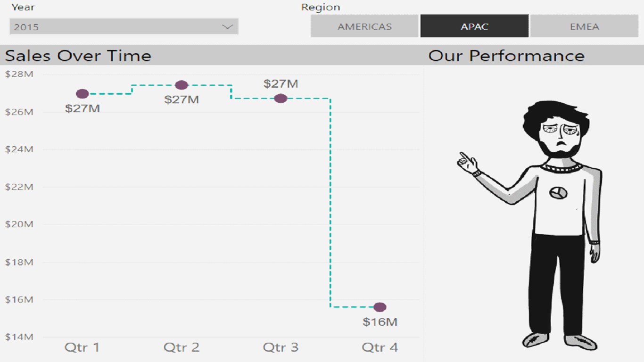Screen dimensions: 644x362
Task: Click the Qtr 3 data point marker
Action: pyautogui.click(x=281, y=99)
